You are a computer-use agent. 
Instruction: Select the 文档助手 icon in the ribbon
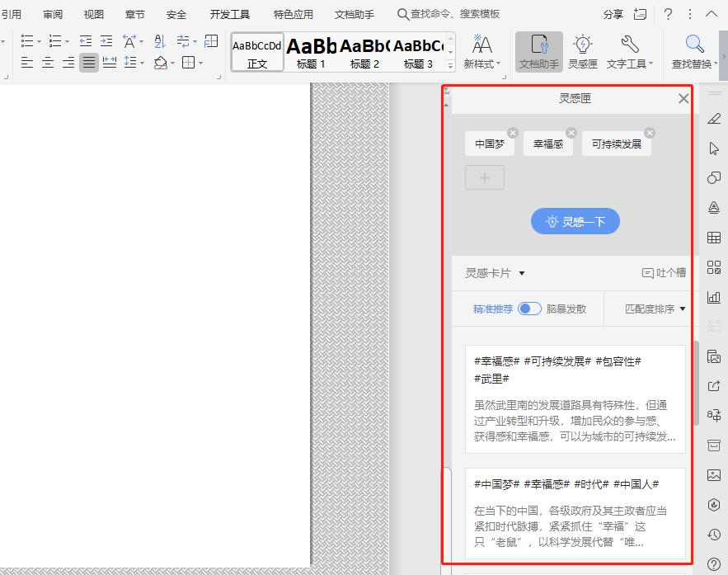541,51
